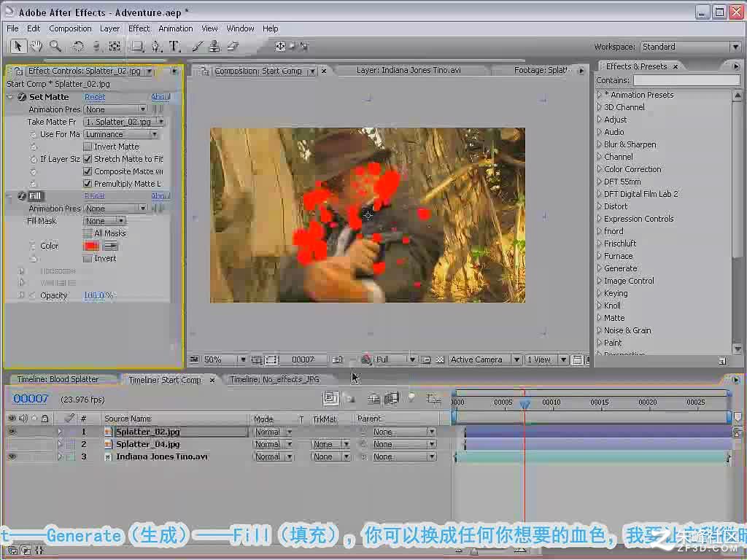Uncheck Stretch Matte to Fit
The image size is (747, 560).
click(x=88, y=159)
